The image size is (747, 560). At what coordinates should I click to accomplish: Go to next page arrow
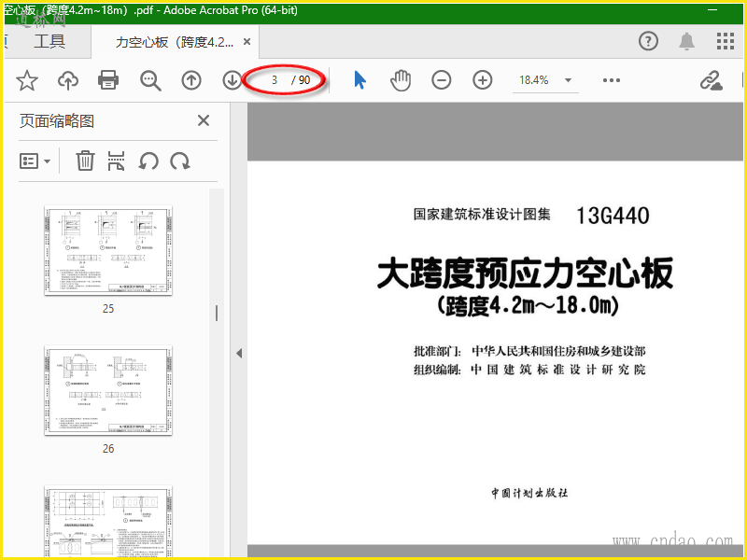(232, 80)
